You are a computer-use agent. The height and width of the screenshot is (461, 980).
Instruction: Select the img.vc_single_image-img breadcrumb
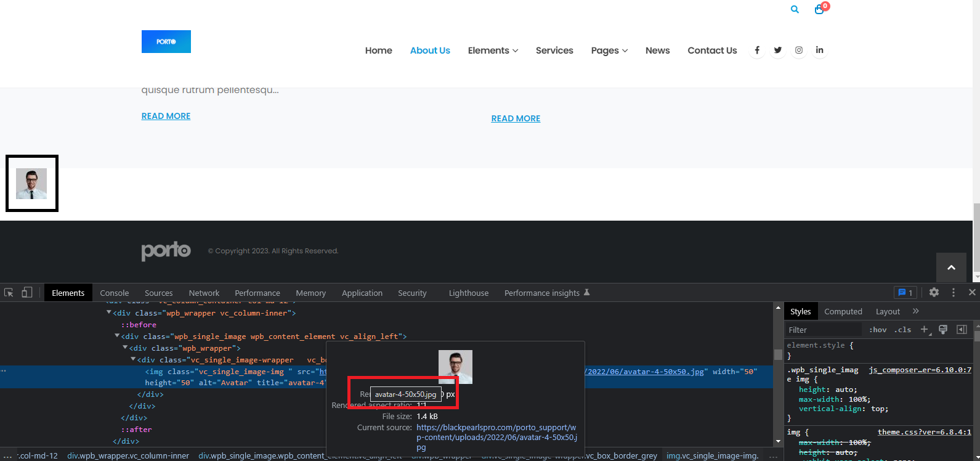713,455
